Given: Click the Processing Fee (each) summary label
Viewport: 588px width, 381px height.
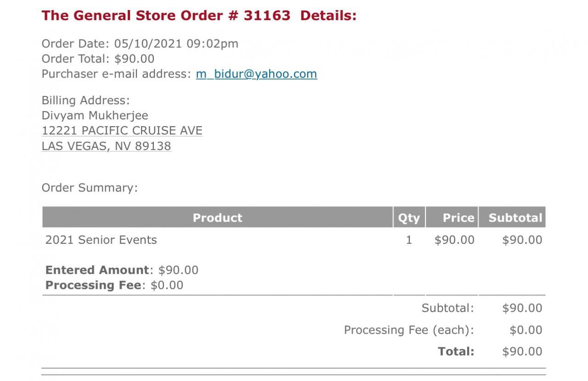Looking at the screenshot, I should 408,330.
